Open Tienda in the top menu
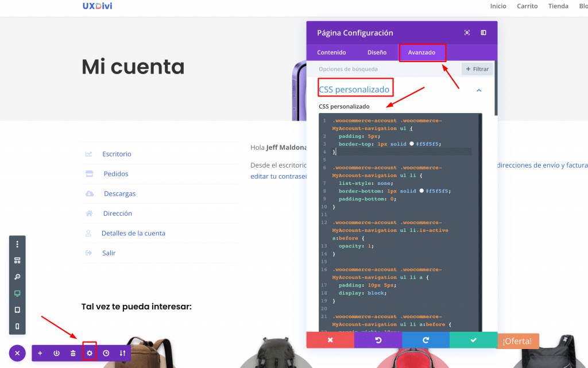The image size is (588, 368). [x=558, y=6]
